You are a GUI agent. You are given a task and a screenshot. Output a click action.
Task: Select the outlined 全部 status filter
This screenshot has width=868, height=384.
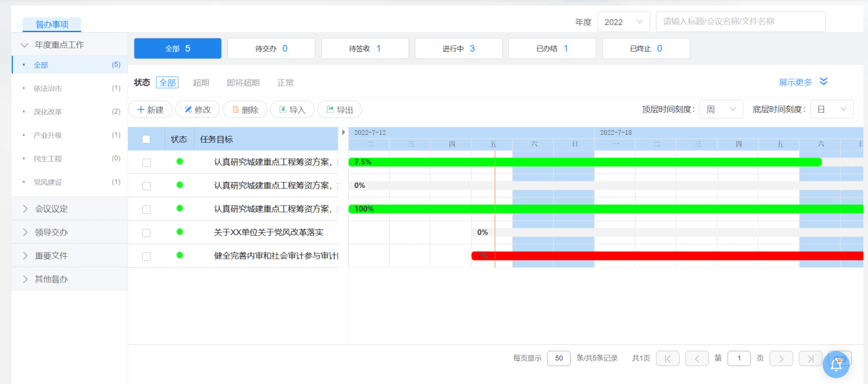[167, 83]
